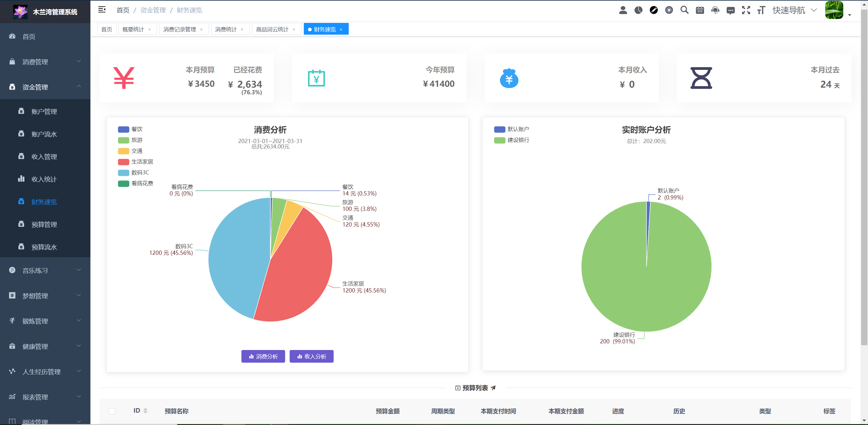The image size is (868, 425).
Task: Open 收入管理 in the sidebar
Action: tap(45, 156)
